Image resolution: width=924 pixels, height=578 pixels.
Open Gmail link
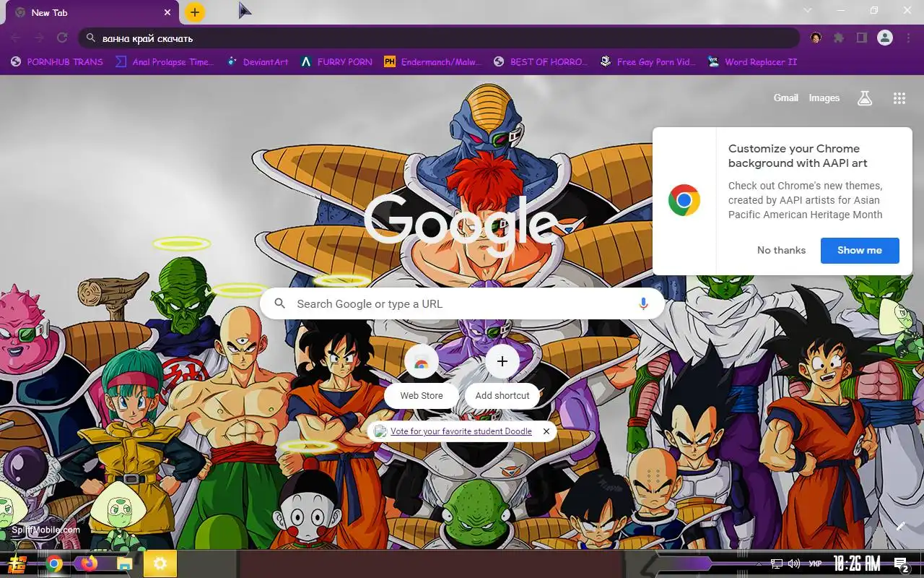click(x=785, y=98)
